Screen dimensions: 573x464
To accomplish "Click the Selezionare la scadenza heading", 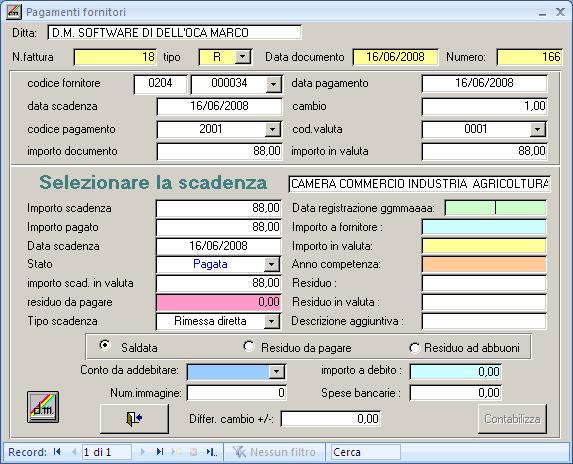I will [153, 182].
